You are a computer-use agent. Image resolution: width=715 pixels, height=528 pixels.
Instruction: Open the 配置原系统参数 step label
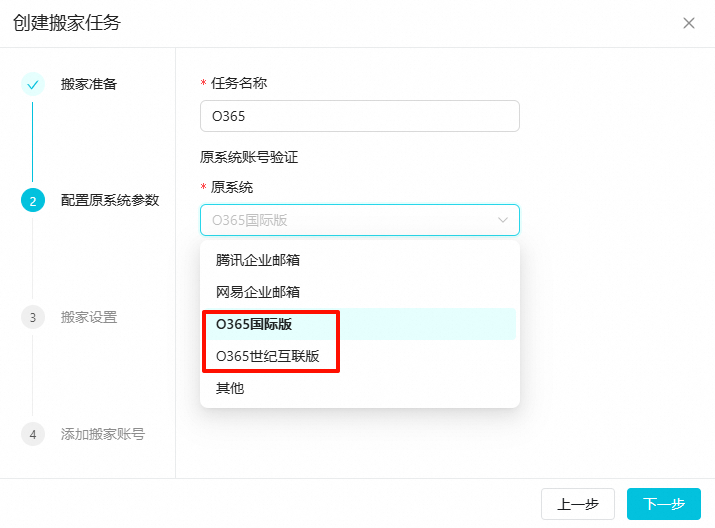(110, 201)
